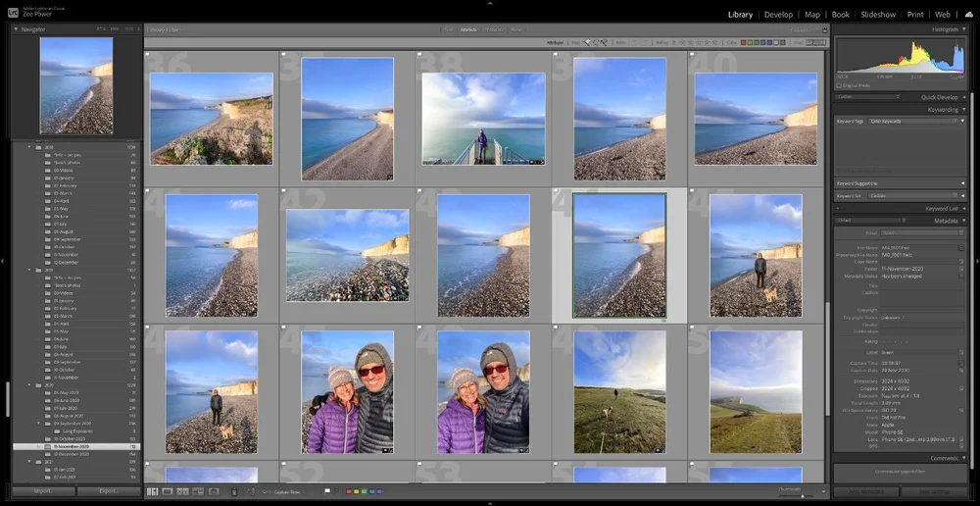Set flag as pick in toolbar
The image size is (980, 506).
click(x=327, y=491)
